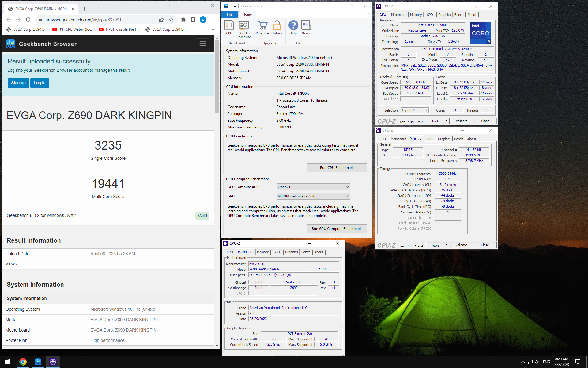Show more bookmarks chevron
588x368 pixels.
point(213,29)
